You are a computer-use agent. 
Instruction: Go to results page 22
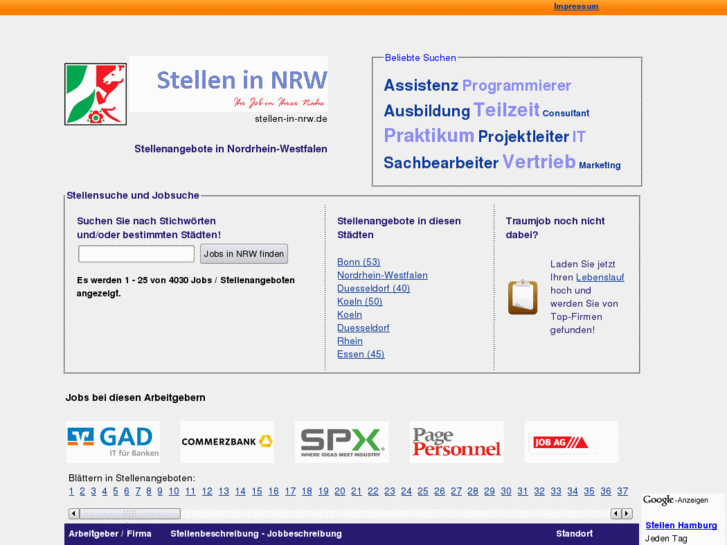[x=373, y=491]
